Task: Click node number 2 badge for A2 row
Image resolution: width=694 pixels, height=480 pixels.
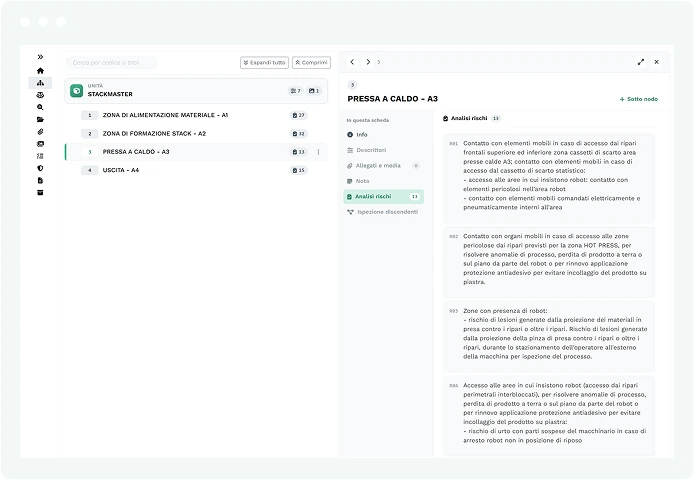Action: tap(89, 134)
